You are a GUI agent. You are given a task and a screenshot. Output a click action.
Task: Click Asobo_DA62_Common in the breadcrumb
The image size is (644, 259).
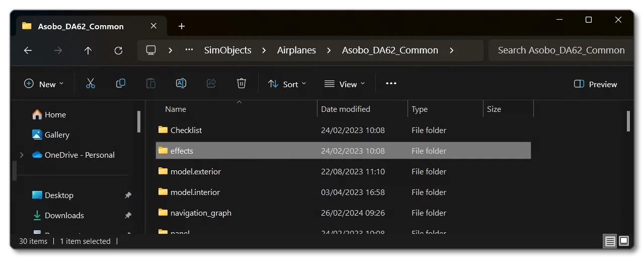click(x=390, y=50)
